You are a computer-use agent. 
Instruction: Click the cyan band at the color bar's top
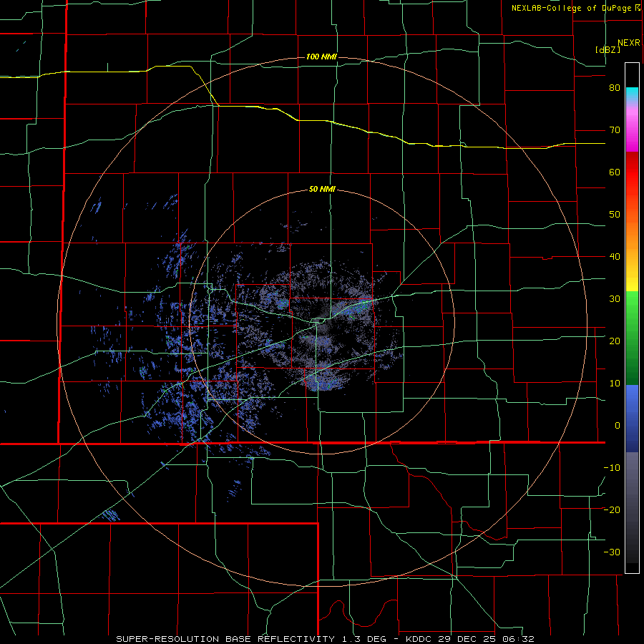pyautogui.click(x=632, y=94)
